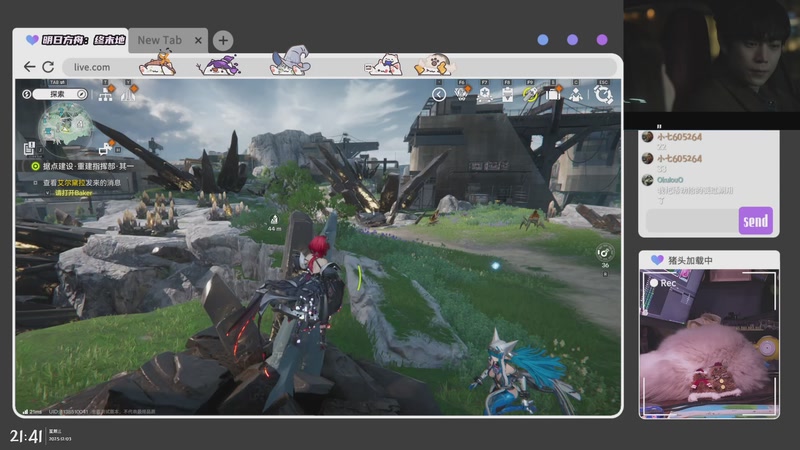800x450 pixels.
Task: Click the orange sleeping cat sticker
Action: click(158, 63)
